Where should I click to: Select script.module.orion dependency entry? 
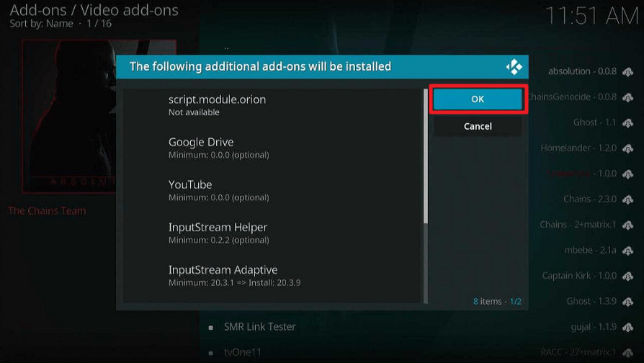point(271,106)
